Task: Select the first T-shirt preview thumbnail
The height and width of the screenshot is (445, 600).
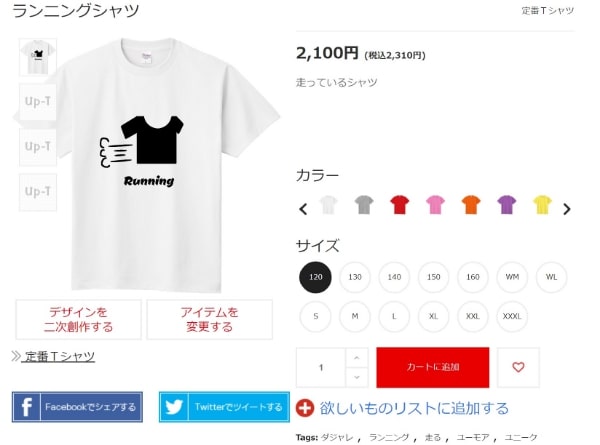Action: 38,57
